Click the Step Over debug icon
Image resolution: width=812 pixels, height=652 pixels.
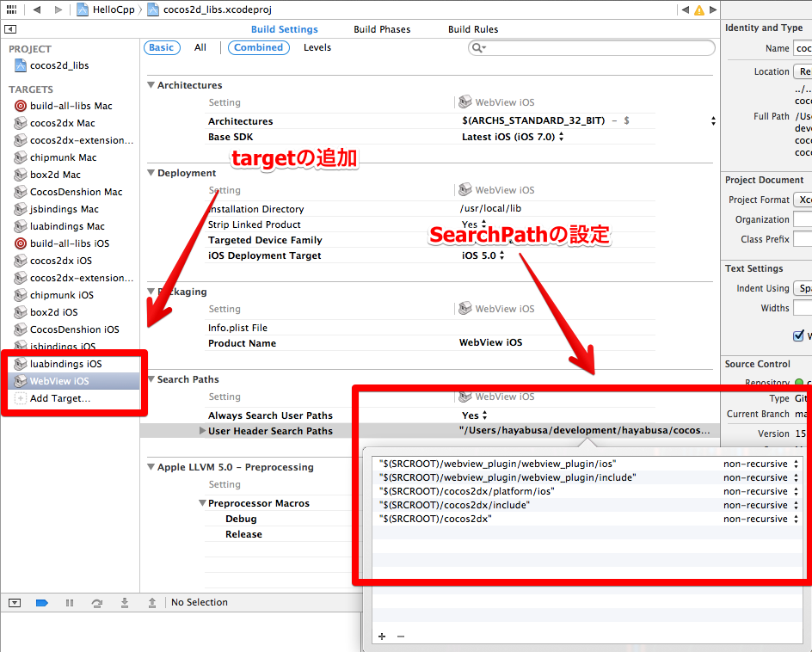point(97,603)
